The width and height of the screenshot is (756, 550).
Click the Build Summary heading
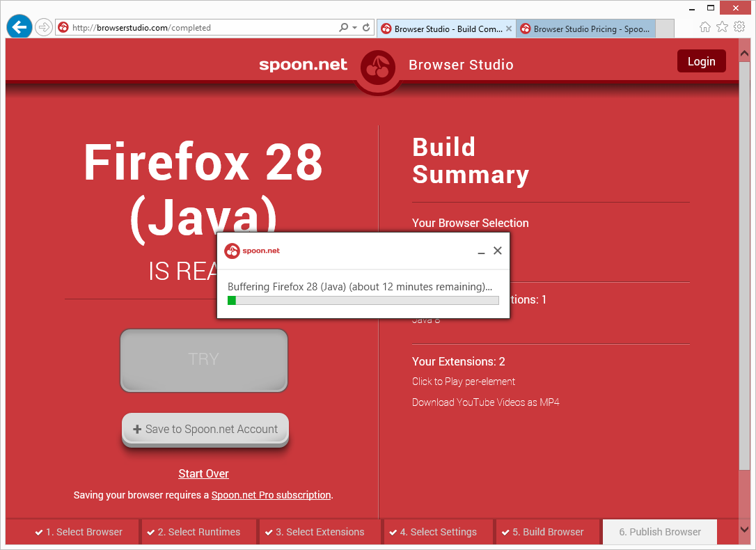click(x=470, y=161)
